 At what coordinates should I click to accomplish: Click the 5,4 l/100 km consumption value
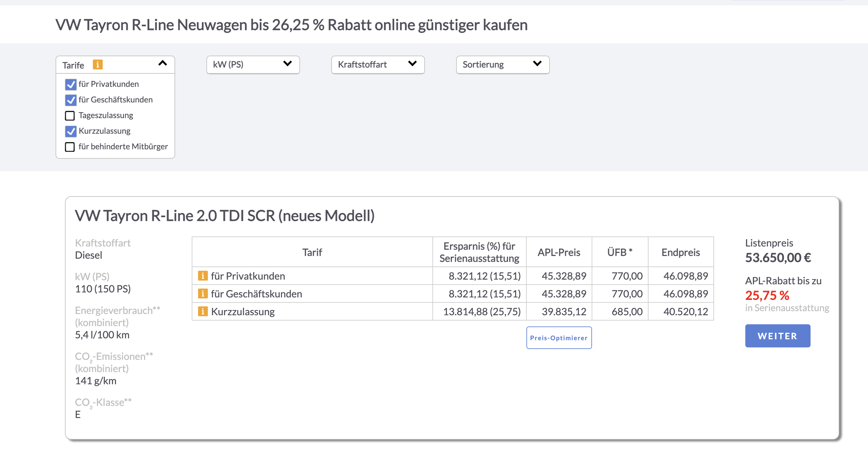pyautogui.click(x=102, y=335)
